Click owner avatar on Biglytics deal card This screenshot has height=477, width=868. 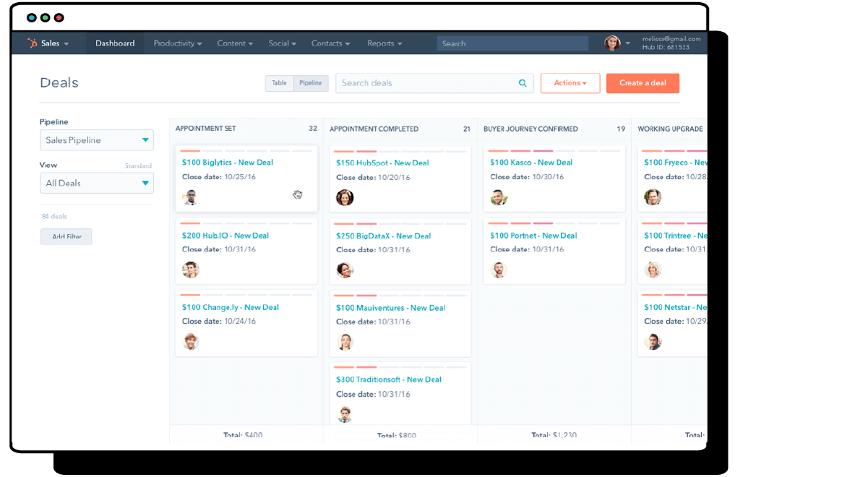(x=190, y=197)
